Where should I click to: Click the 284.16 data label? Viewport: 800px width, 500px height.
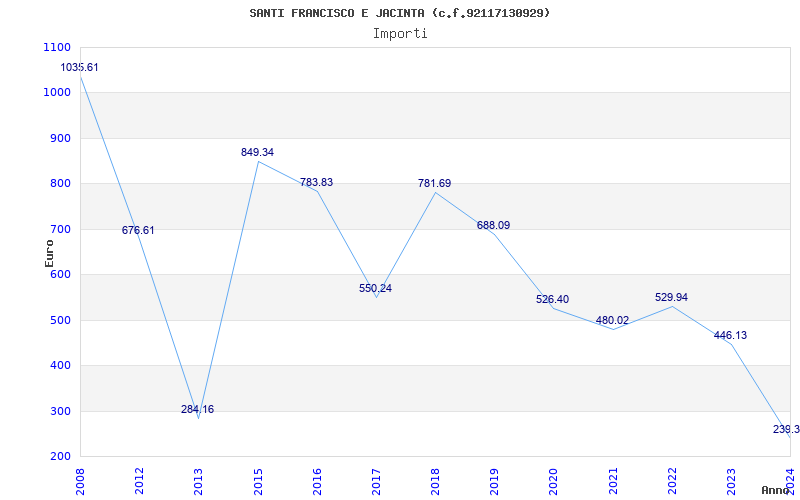pos(197,409)
